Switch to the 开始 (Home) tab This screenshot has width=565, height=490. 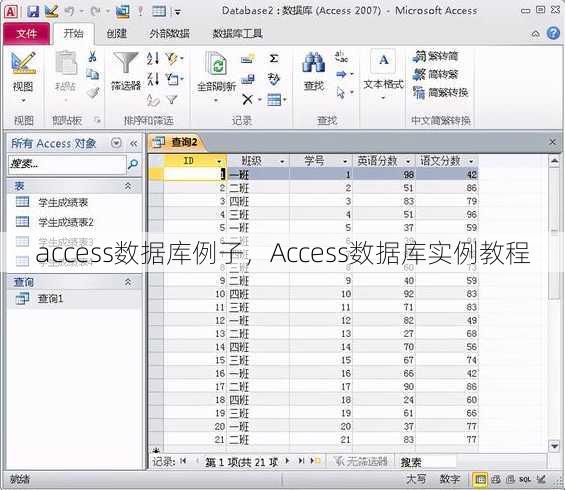[x=74, y=34]
